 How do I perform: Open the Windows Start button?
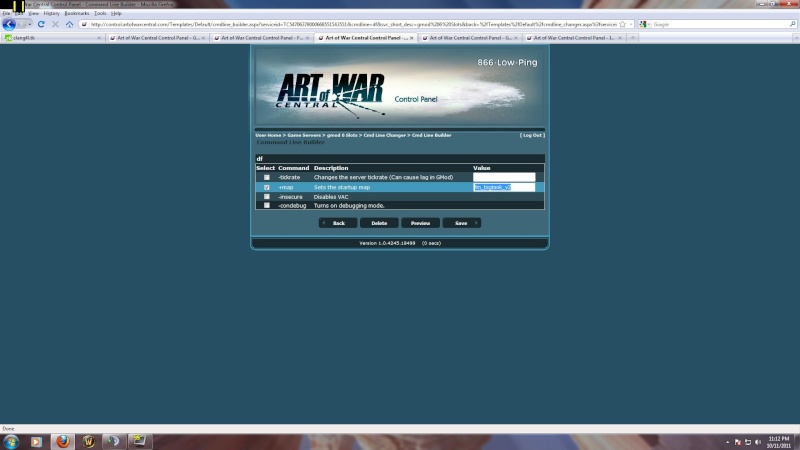click(11, 441)
